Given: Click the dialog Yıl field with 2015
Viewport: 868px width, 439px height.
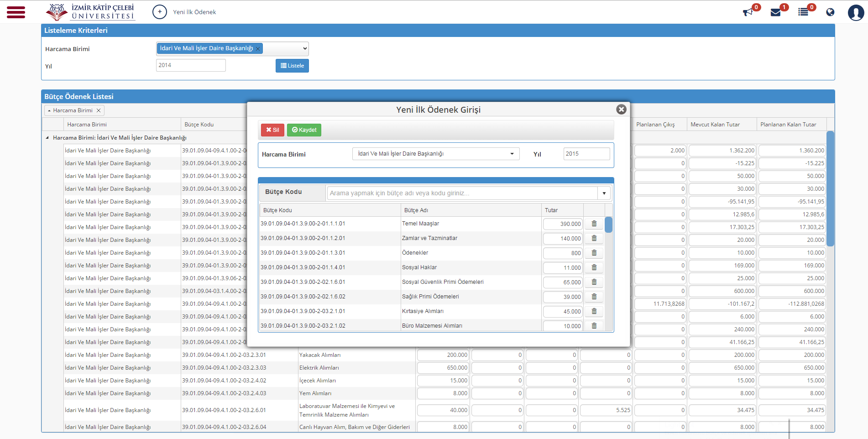Looking at the screenshot, I should (586, 154).
